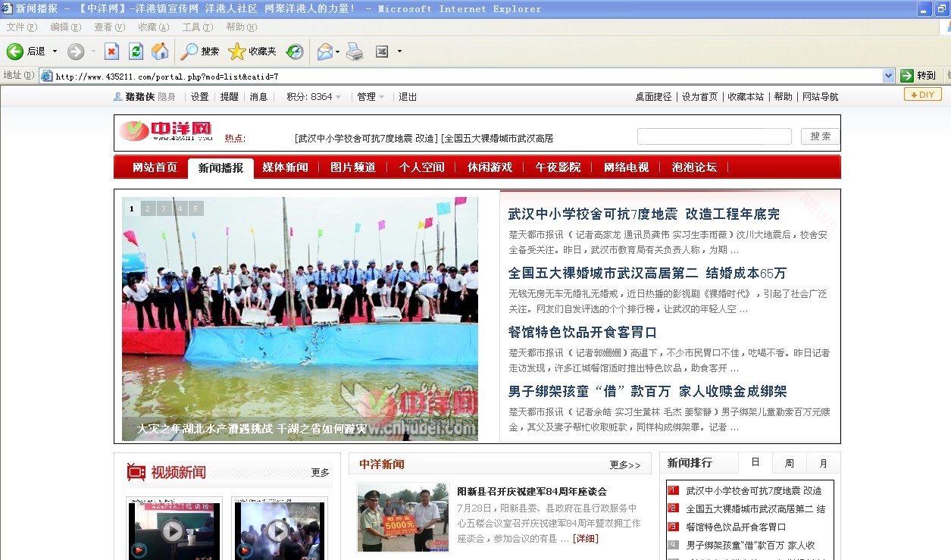
Task: Click the Forward arrow icon
Action: 76,51
